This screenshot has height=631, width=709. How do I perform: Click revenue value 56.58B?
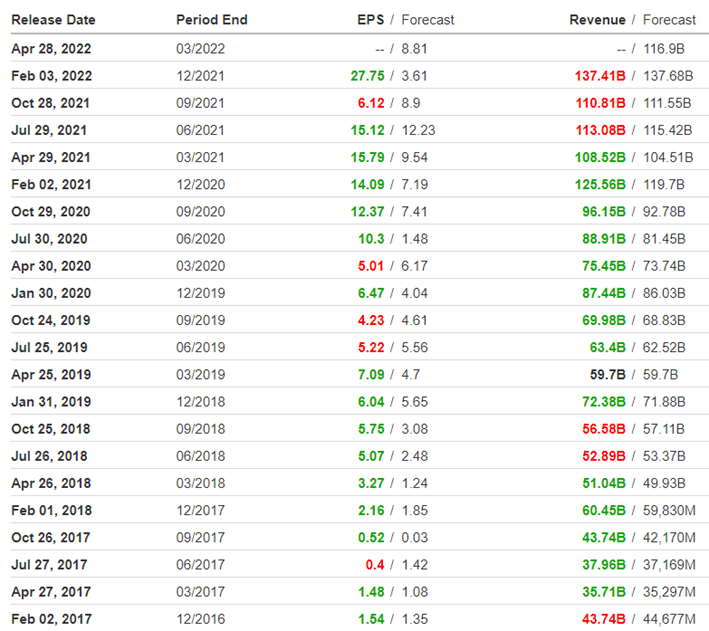coord(604,429)
